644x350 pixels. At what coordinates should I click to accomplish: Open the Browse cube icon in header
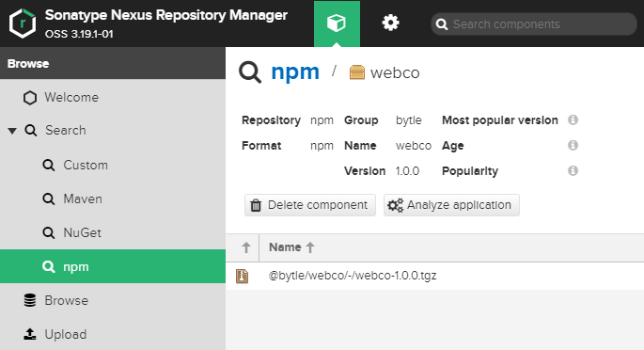pyautogui.click(x=337, y=24)
